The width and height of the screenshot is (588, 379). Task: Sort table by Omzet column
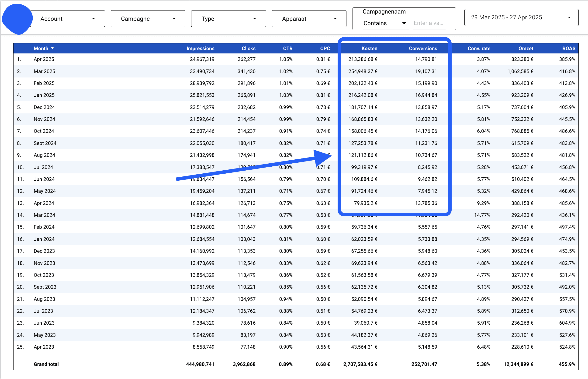click(526, 49)
